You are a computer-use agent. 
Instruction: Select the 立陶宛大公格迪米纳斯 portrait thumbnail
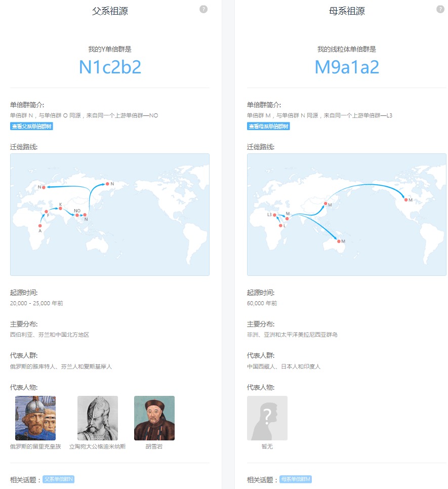coord(98,418)
